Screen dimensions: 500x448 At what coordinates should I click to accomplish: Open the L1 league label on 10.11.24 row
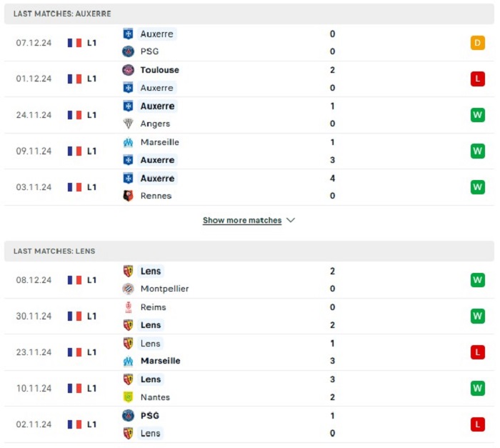tap(92, 388)
